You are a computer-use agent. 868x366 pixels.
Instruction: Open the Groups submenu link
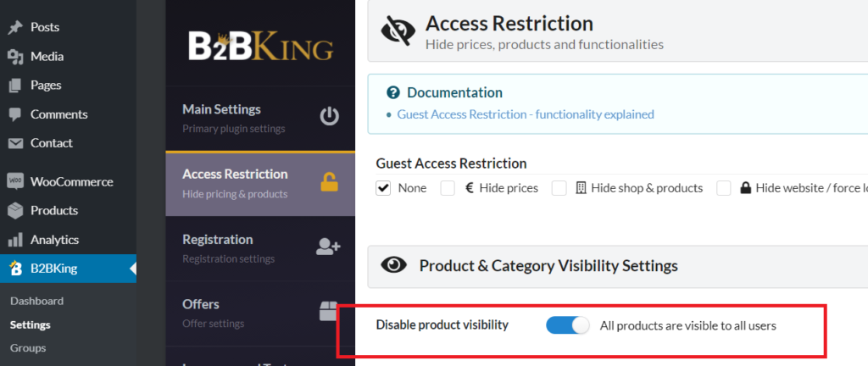28,347
